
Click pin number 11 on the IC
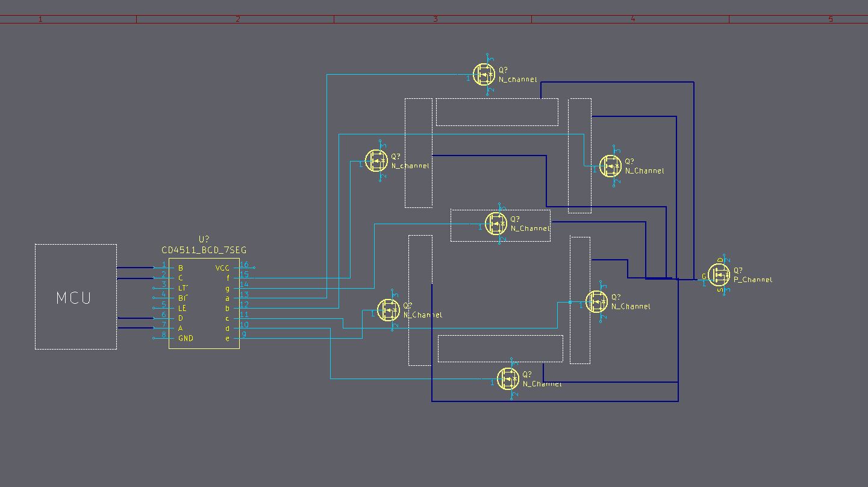(244, 315)
